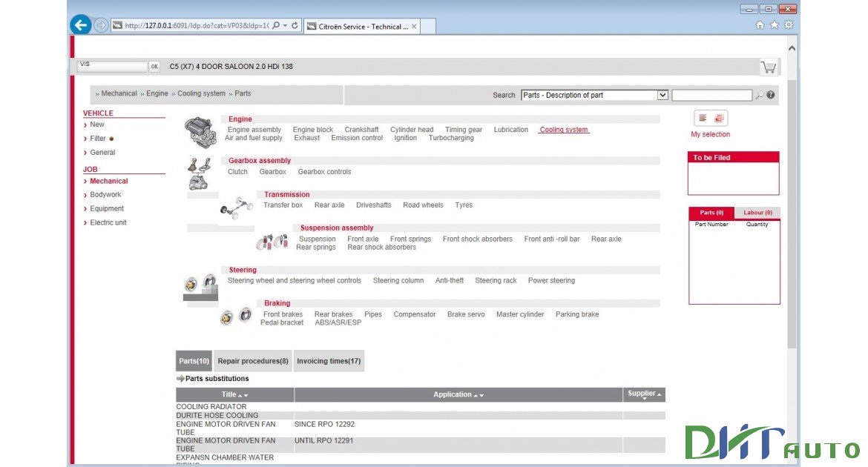Select the Labour (0) basket tab

point(757,213)
